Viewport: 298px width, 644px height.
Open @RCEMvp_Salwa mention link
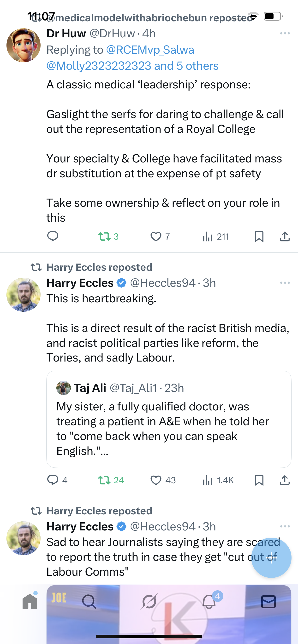pyautogui.click(x=150, y=50)
